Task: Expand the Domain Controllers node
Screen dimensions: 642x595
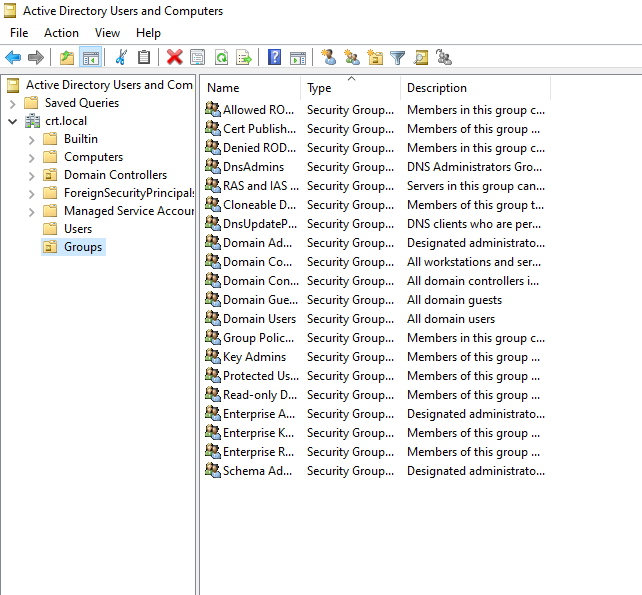Action: coord(32,176)
